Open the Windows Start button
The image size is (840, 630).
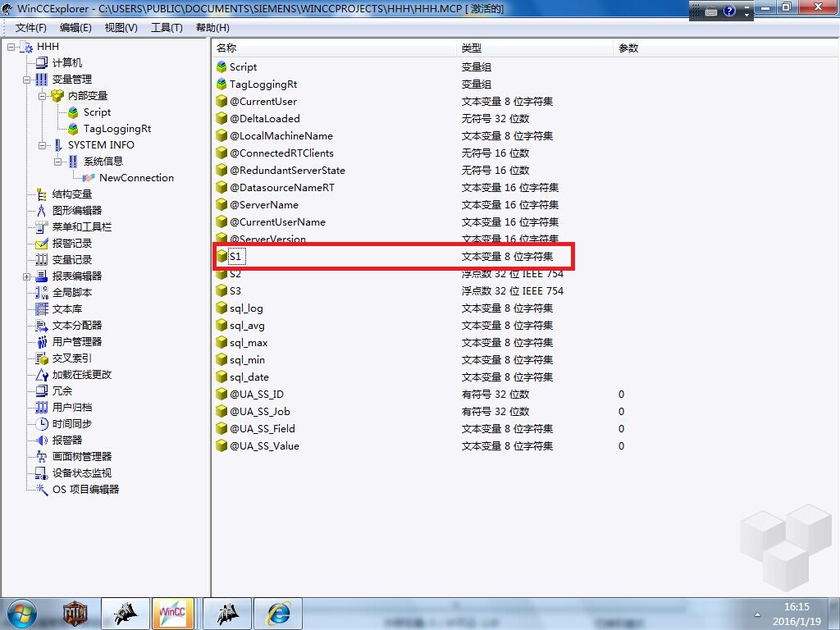[x=21, y=614]
